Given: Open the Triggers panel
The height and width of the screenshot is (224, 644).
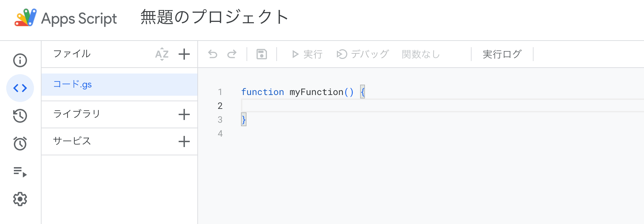Looking at the screenshot, I should coord(20,143).
